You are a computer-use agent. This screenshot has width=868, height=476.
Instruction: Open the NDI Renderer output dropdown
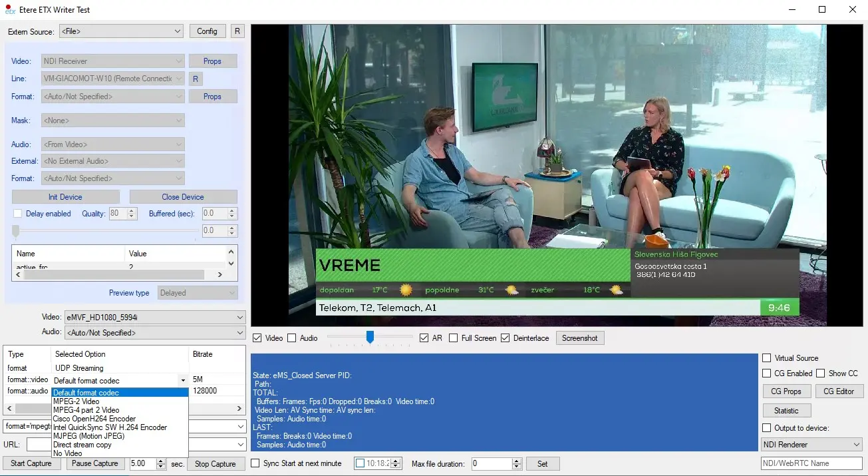811,445
